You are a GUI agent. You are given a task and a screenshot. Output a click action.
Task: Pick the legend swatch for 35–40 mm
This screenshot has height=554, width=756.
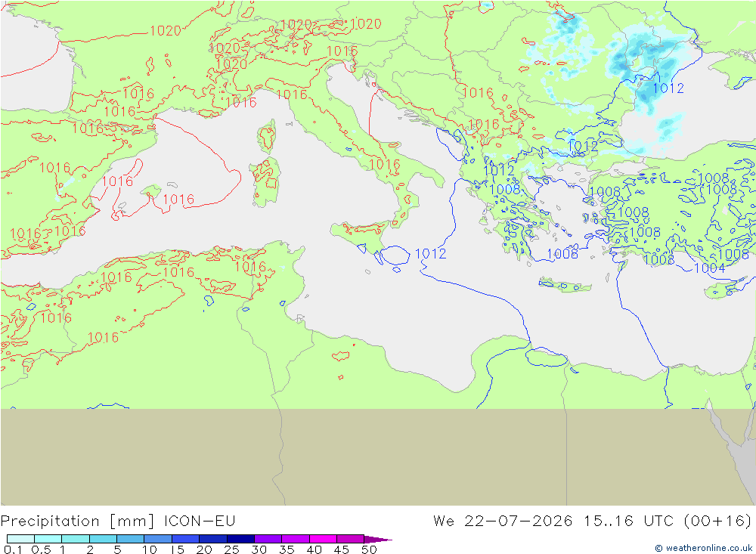tap(296, 539)
